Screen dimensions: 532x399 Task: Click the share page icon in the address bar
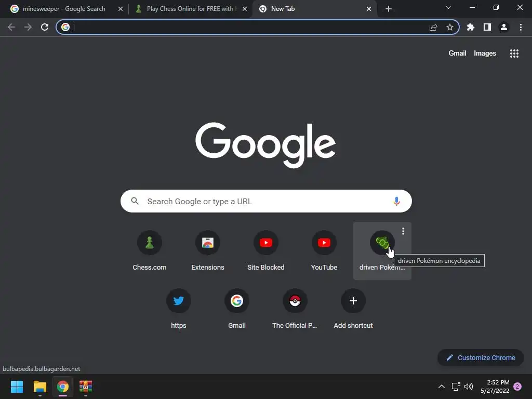(x=433, y=27)
